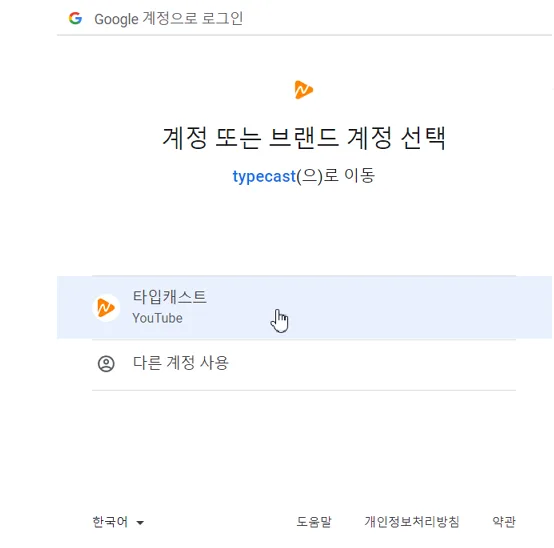Follow the blue typecast app link
The height and width of the screenshot is (548, 554).
click(264, 176)
